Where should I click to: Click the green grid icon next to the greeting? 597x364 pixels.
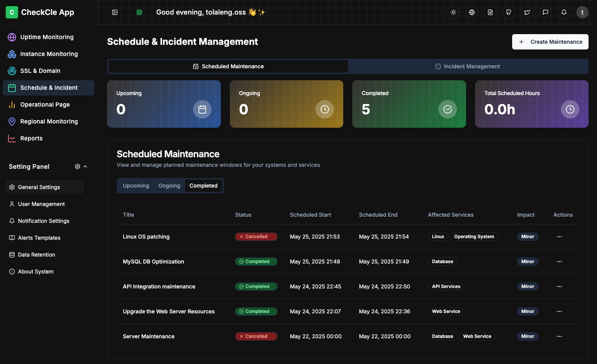tap(139, 12)
